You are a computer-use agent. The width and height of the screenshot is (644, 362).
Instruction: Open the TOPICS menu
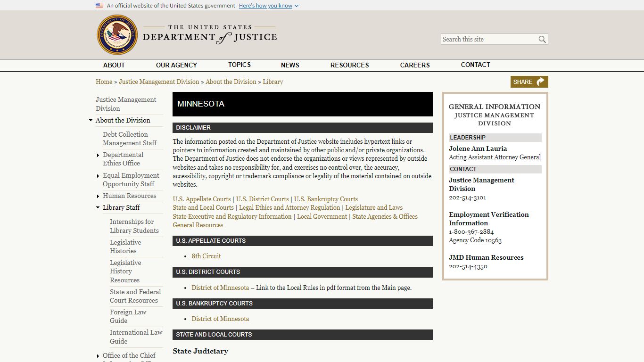[239, 65]
